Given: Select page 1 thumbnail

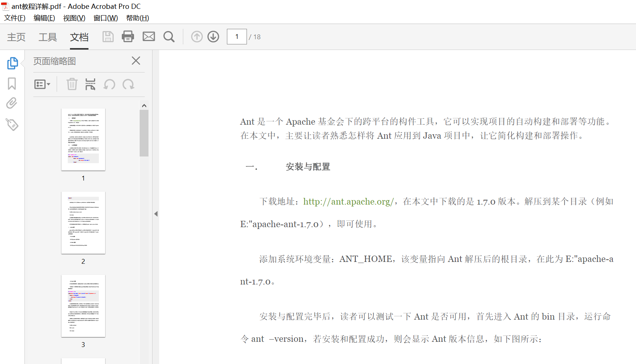Looking at the screenshot, I should point(83,139).
